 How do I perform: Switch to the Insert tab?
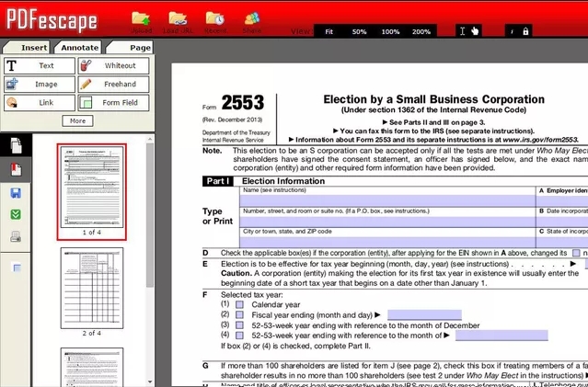click(x=27, y=48)
